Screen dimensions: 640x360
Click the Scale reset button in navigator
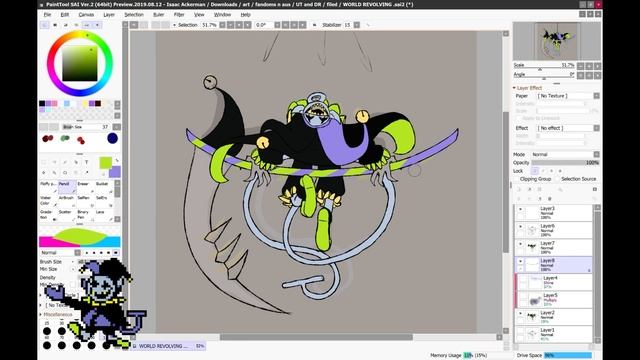[x=598, y=66]
